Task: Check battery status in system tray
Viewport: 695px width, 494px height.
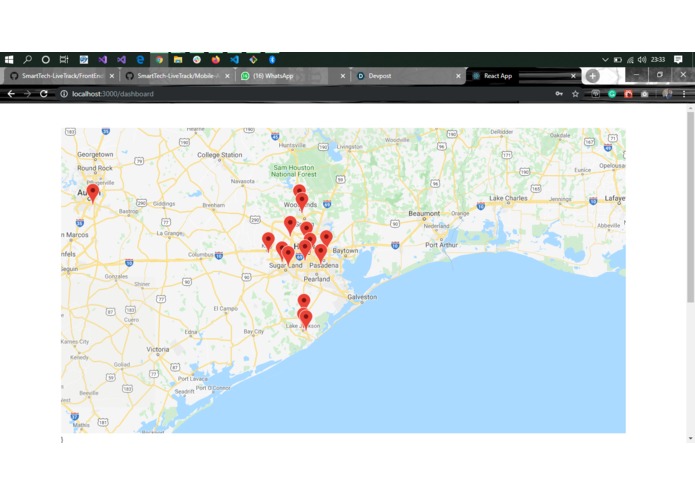Action: click(617, 59)
